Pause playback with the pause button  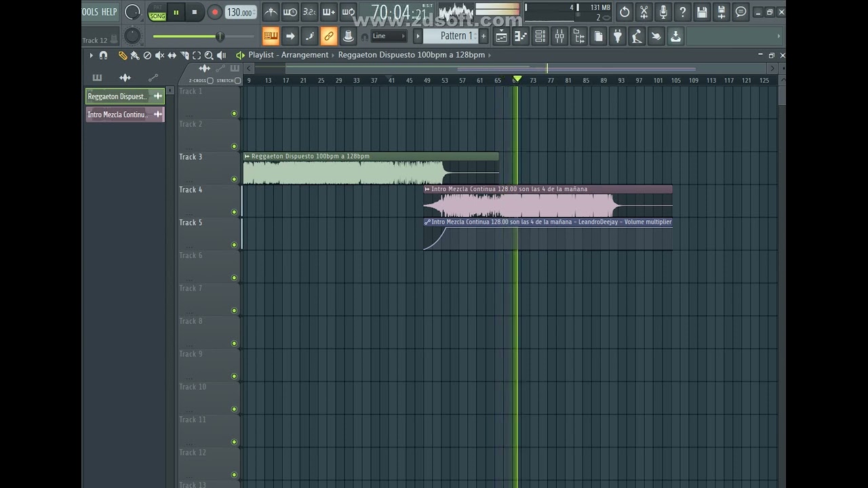point(176,12)
